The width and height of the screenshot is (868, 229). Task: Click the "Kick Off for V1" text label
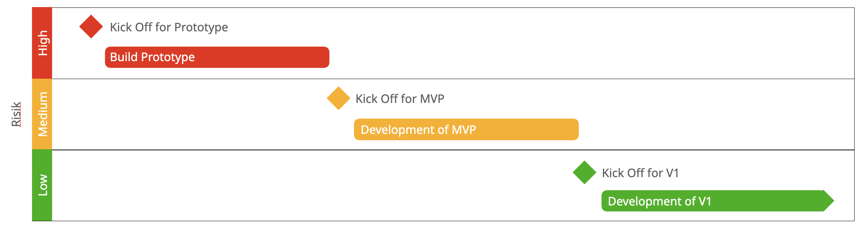coord(640,173)
